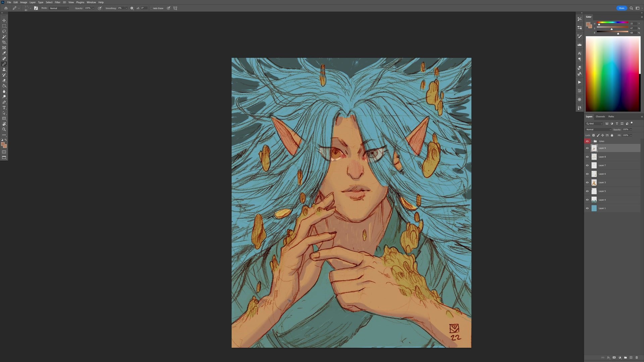The width and height of the screenshot is (644, 362).
Task: Enable the Auto Erase checkbox
Action: coord(151,8)
